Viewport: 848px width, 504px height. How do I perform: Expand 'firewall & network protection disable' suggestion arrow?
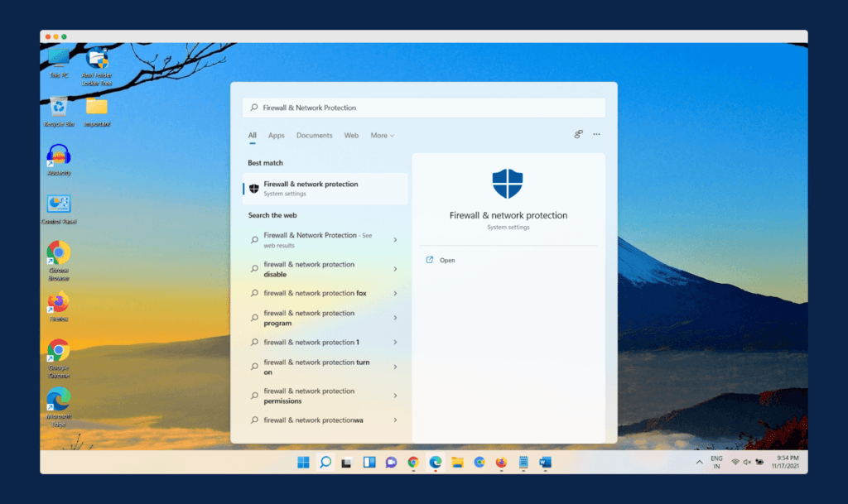[x=395, y=269]
